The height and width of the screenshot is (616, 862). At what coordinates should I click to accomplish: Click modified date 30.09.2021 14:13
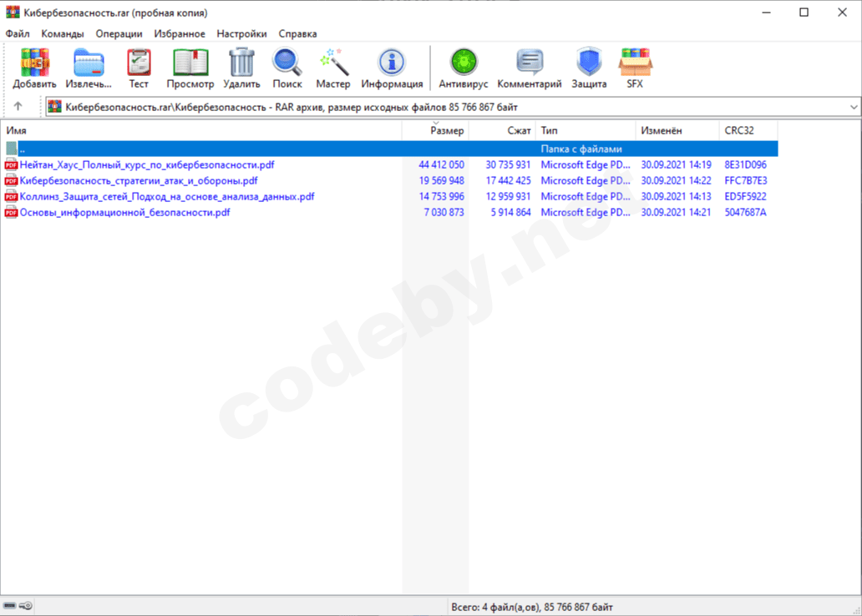[677, 197]
